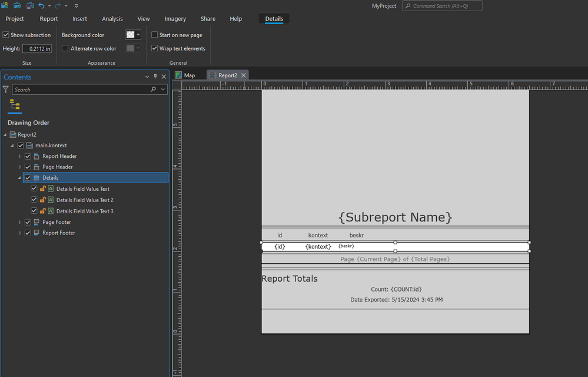Screen dimensions: 588x377
Task: Open the Contents pane options menu chevron
Action: click(x=147, y=77)
